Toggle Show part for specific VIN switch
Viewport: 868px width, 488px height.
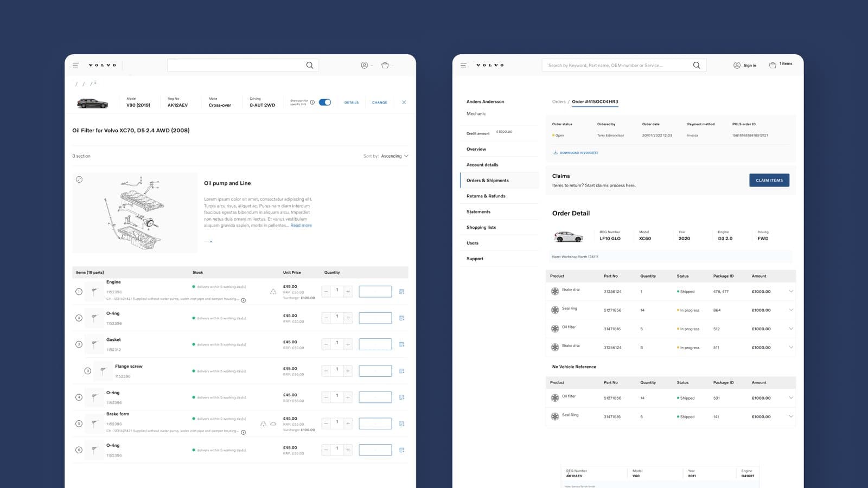(x=325, y=102)
